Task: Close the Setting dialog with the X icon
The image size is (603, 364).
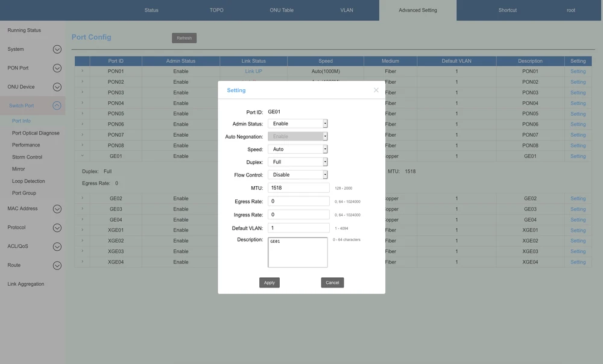Action: coord(376,90)
